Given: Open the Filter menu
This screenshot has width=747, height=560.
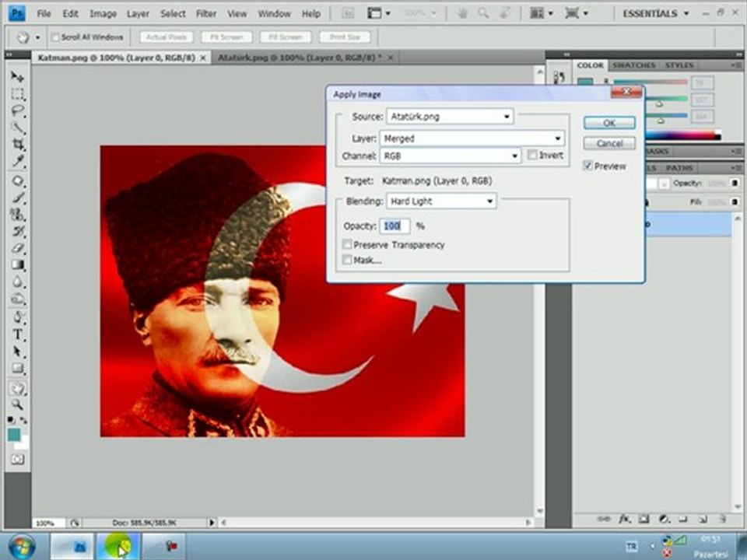Looking at the screenshot, I should coord(205,14).
